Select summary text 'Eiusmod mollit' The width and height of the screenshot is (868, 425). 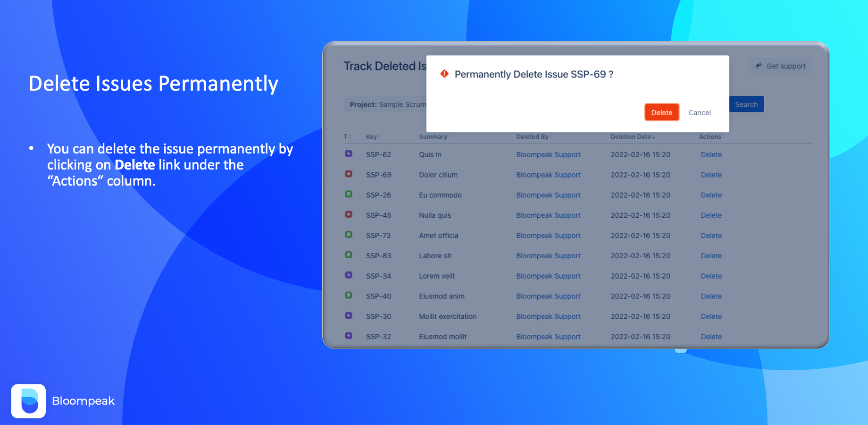pos(442,337)
